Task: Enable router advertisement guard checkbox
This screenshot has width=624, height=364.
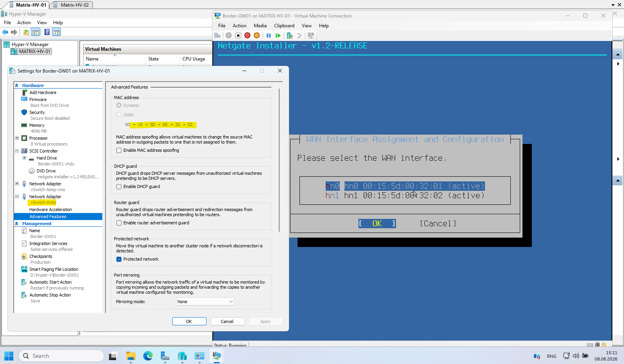Action: click(119, 223)
